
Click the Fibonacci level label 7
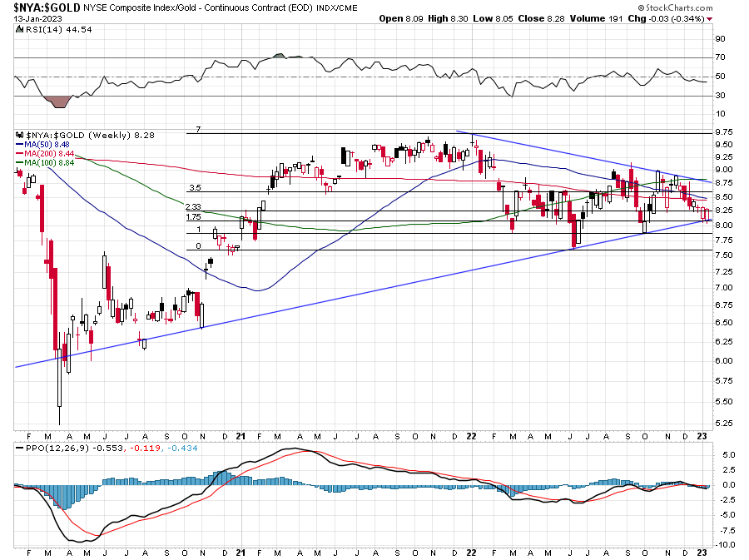pyautogui.click(x=198, y=129)
